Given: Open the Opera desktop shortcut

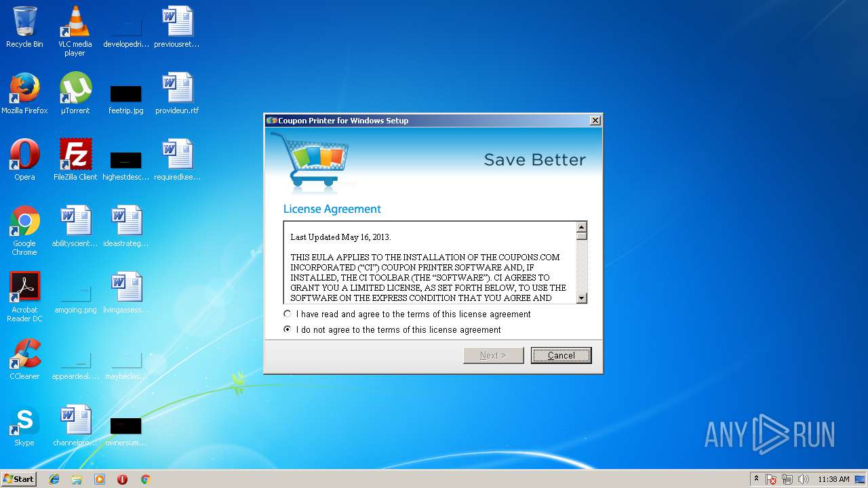Looking at the screenshot, I should point(24,160).
